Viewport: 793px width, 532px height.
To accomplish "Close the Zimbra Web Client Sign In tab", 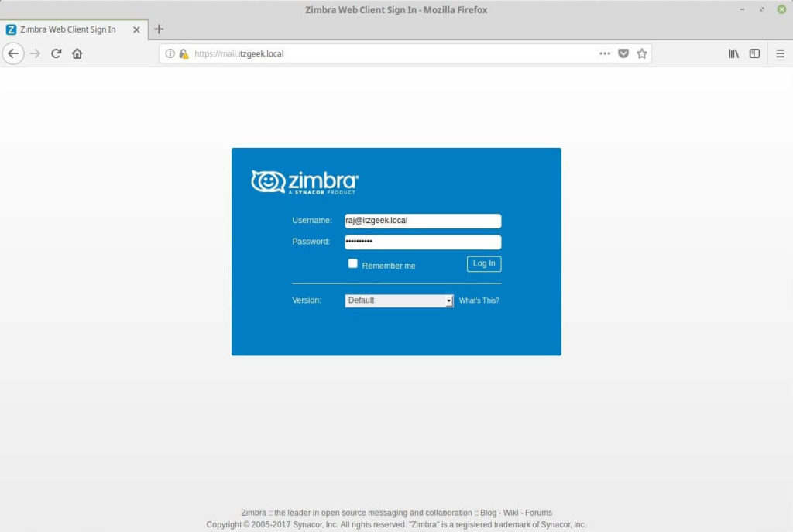I will tap(136, 30).
